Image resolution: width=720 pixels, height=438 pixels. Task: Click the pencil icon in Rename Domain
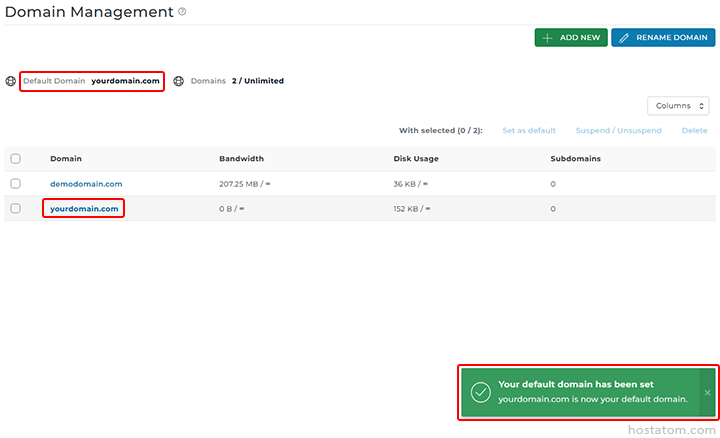[625, 37]
